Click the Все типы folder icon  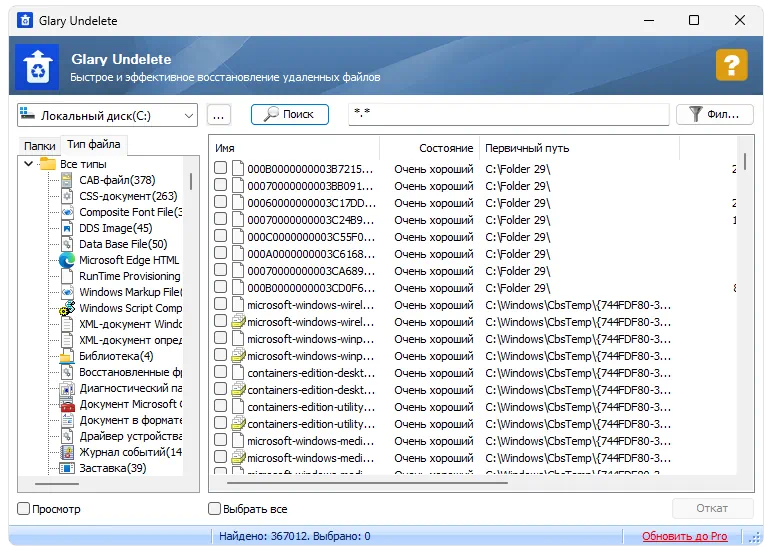coord(48,163)
